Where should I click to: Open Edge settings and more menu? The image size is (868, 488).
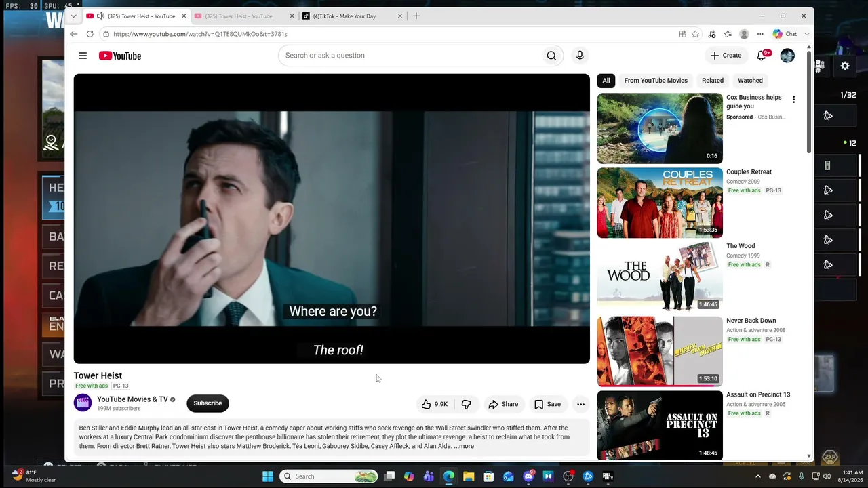click(760, 34)
